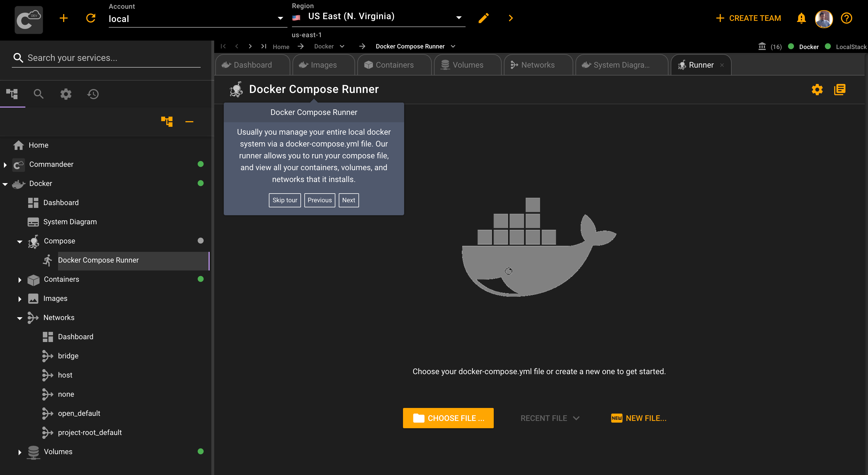Switch to the Dashboard tab

pos(253,65)
